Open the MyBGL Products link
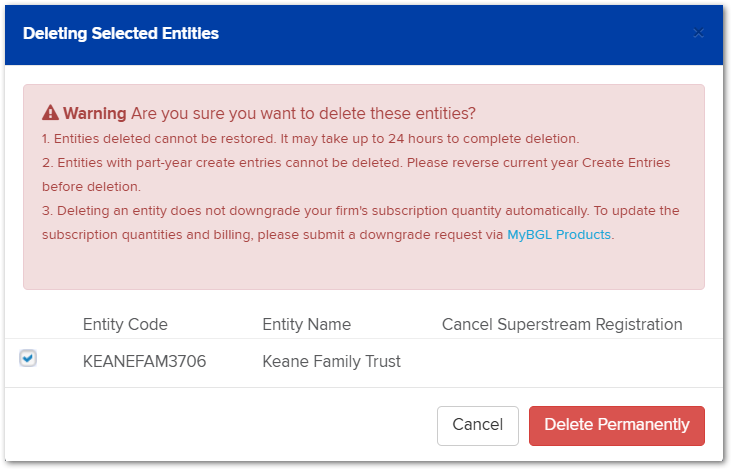This screenshot has height=470, width=732. (559, 234)
